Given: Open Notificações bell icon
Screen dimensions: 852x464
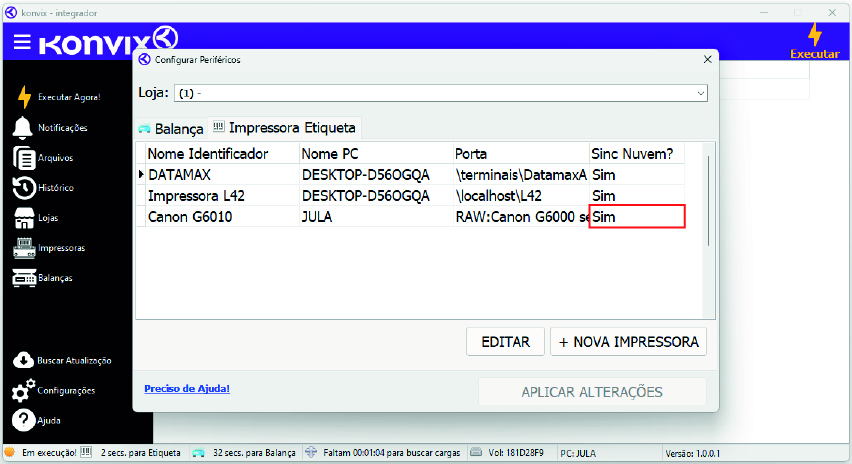Looking at the screenshot, I should [x=22, y=128].
